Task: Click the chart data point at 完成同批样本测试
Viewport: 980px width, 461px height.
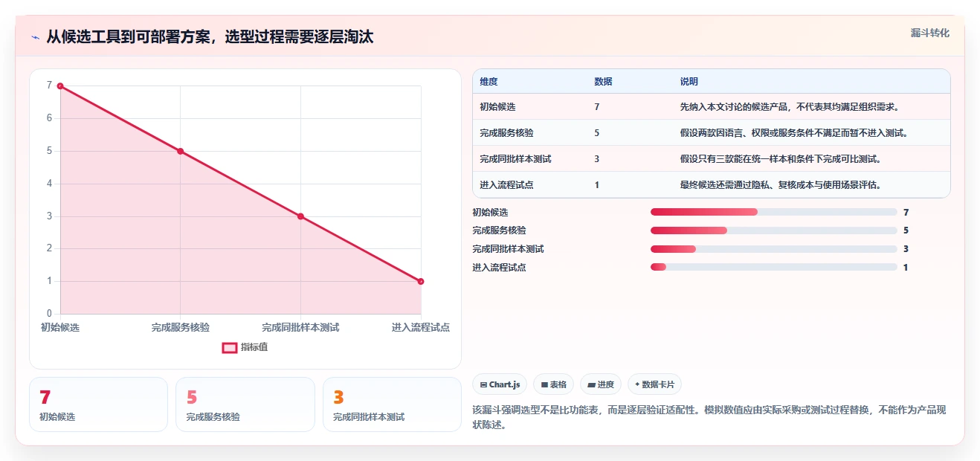Action: click(300, 216)
